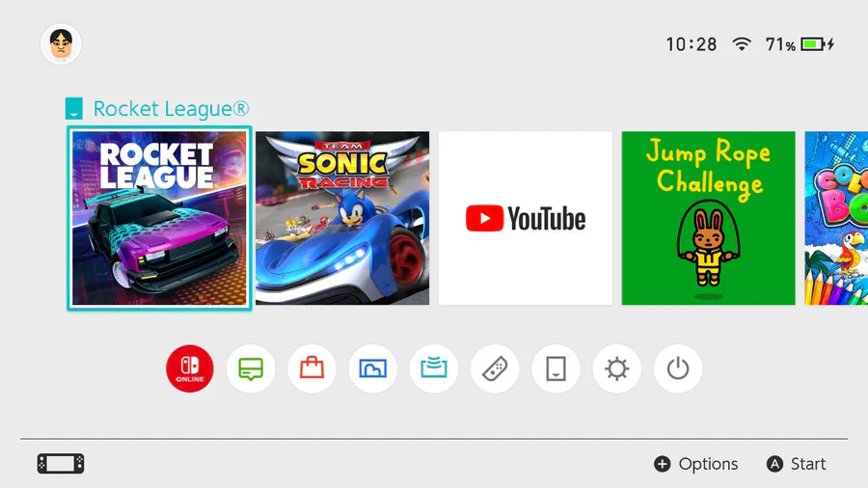Viewport: 868px width, 488px height.
Task: Select the Team Sonic Racing tile
Action: click(342, 218)
